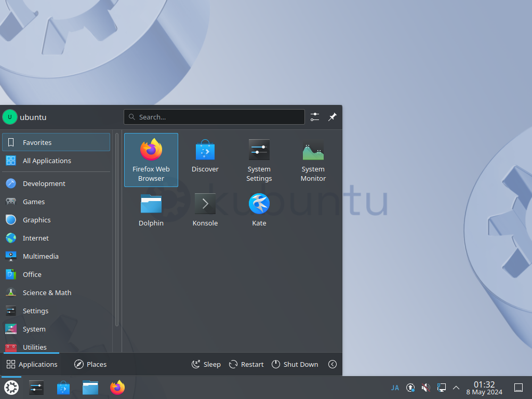The height and width of the screenshot is (399, 532).
Task: Open Discover software center from favorites grid
Action: pos(205,160)
